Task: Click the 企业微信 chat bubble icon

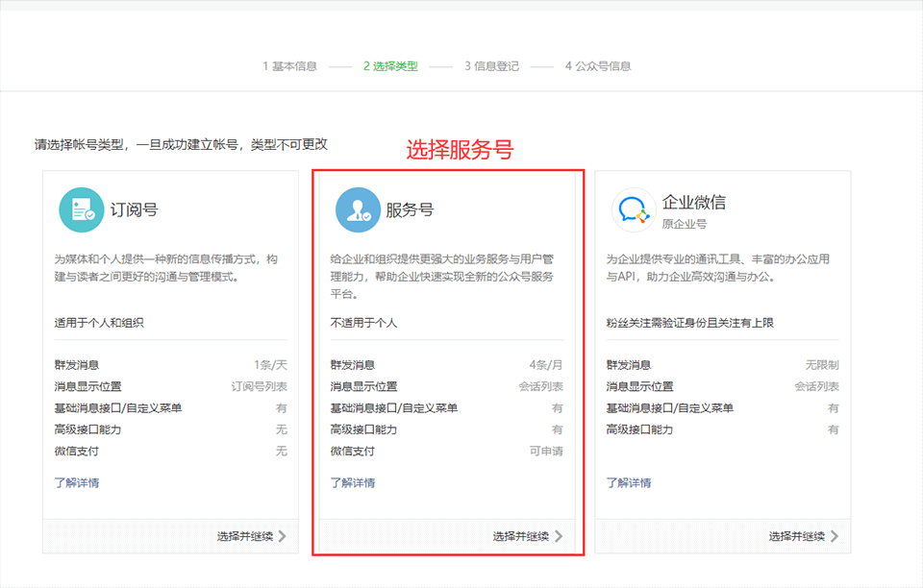Action: (634, 209)
